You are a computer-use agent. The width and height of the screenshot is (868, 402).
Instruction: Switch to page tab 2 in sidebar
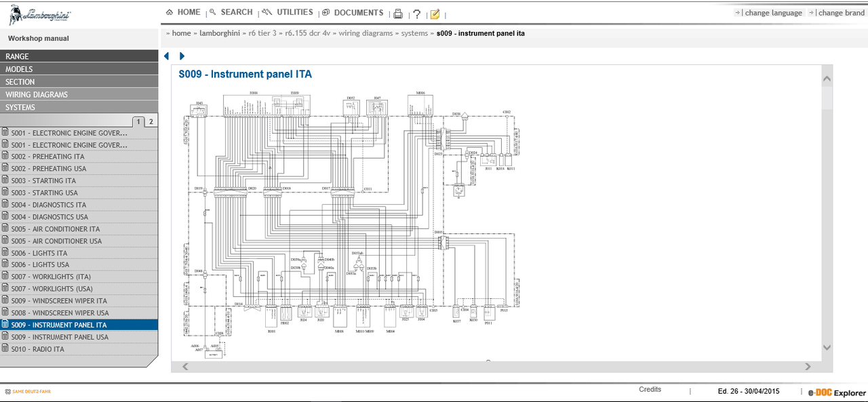coord(151,122)
